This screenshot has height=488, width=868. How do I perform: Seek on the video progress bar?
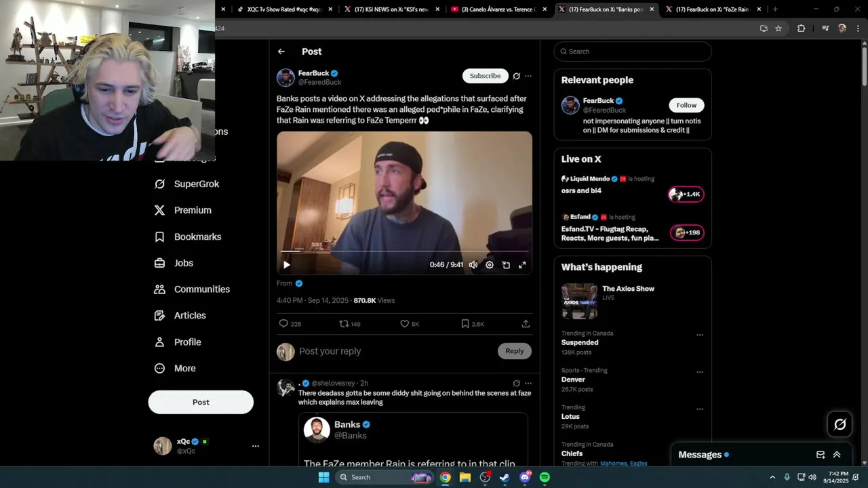[404, 251]
